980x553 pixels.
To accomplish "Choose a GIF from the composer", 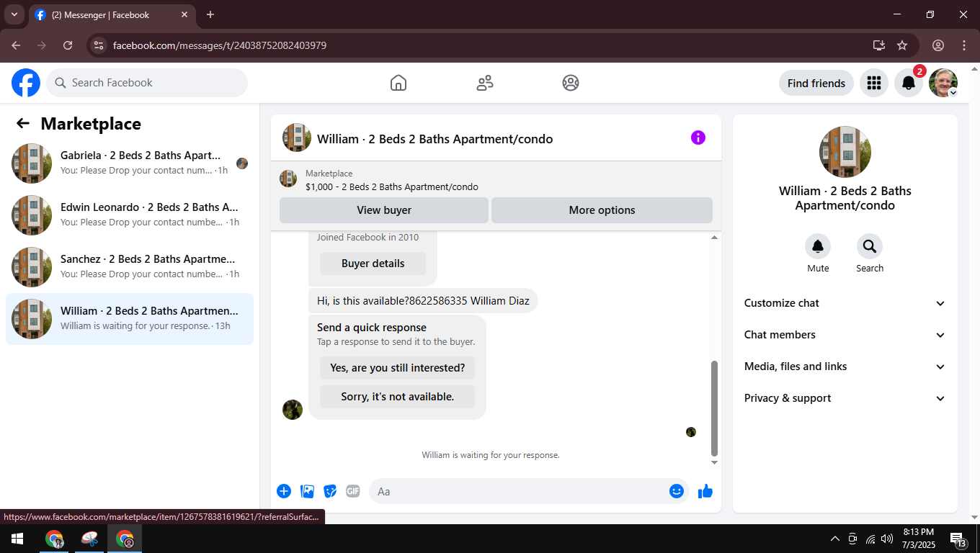I will coord(352,491).
